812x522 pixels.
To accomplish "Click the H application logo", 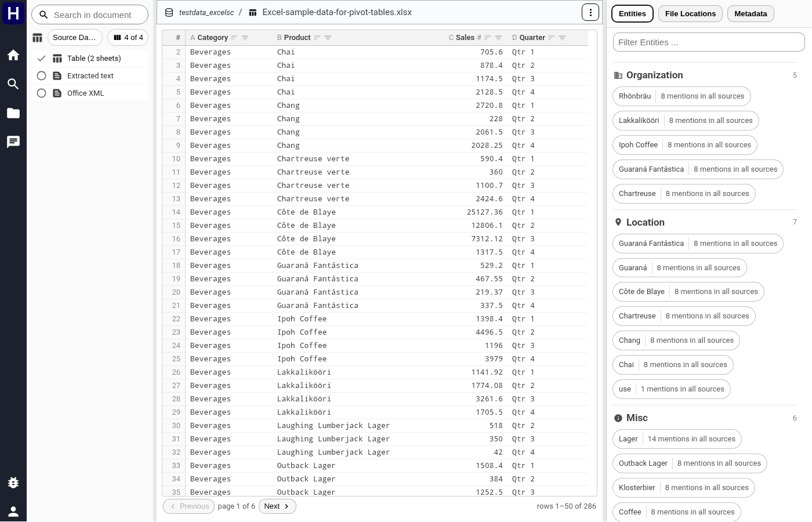I will pyautogui.click(x=13, y=13).
